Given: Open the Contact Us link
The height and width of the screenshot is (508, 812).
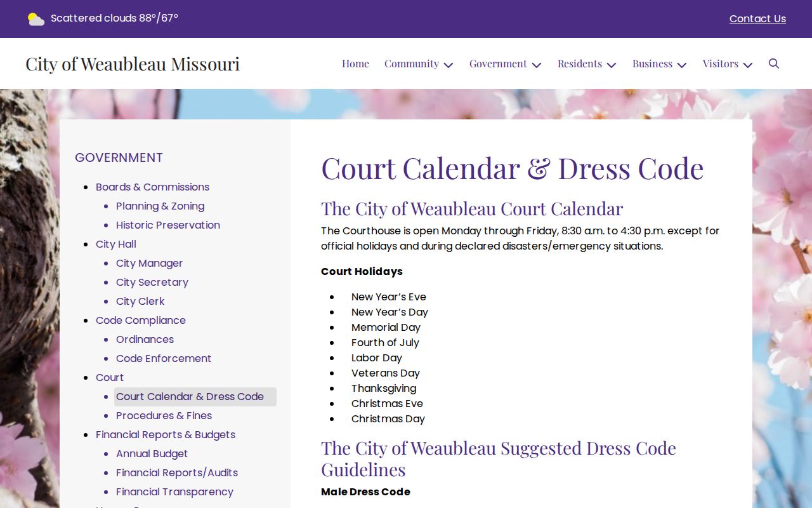Looking at the screenshot, I should click(757, 19).
